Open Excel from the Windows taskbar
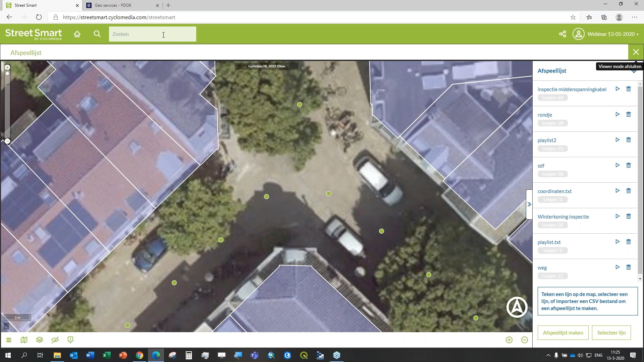This screenshot has height=362, width=644. (x=106, y=355)
